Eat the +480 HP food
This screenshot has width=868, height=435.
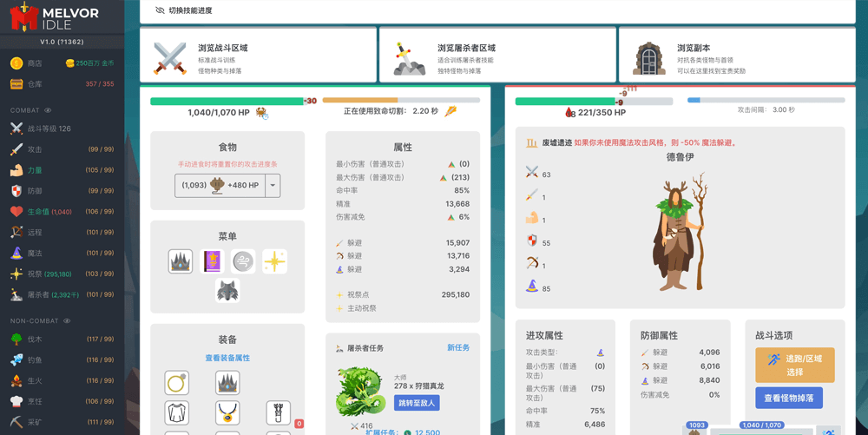tap(220, 186)
